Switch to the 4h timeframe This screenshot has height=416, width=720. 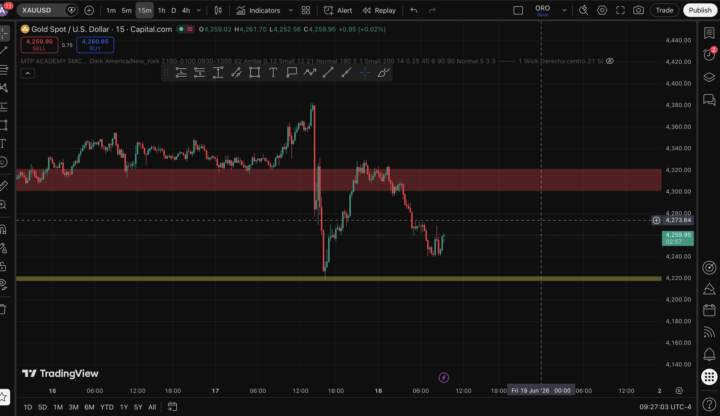[x=186, y=10]
